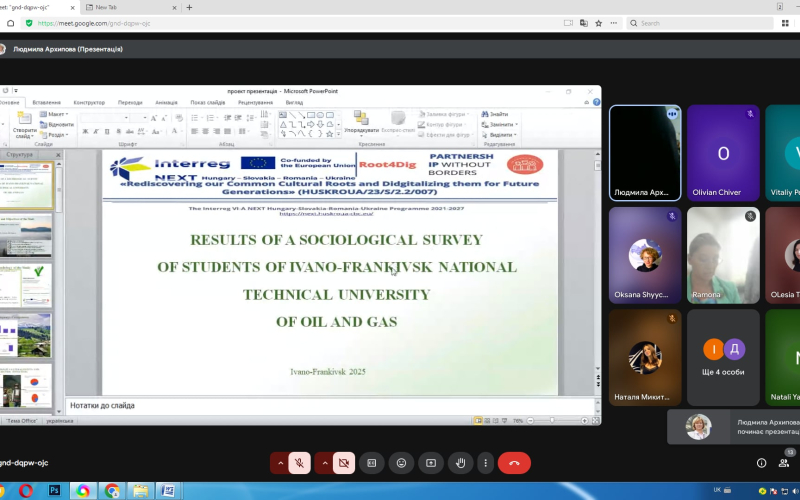
Task: Toggle closed captions button
Action: click(372, 463)
